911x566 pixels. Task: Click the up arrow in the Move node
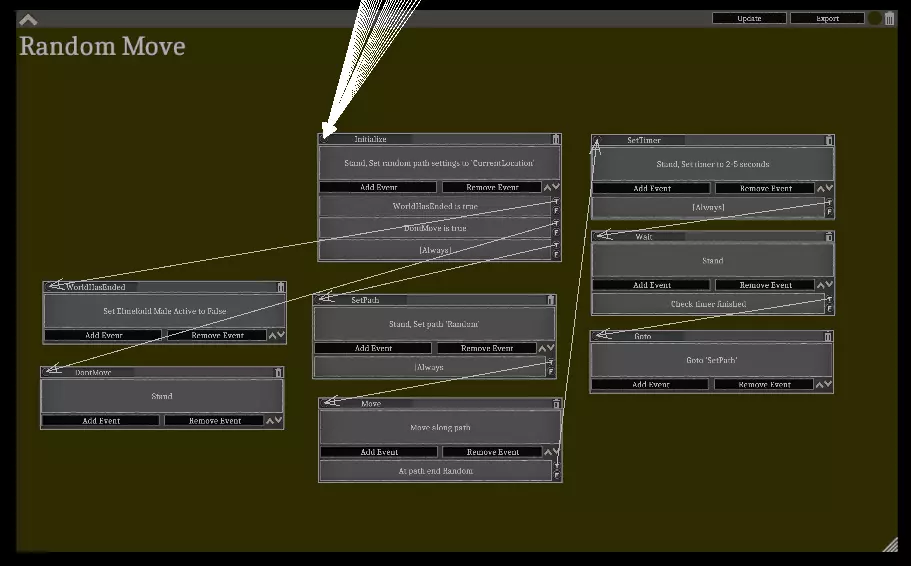pos(548,452)
